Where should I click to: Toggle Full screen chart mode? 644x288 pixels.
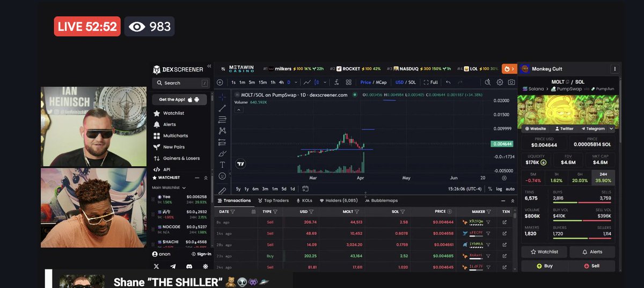tap(431, 82)
